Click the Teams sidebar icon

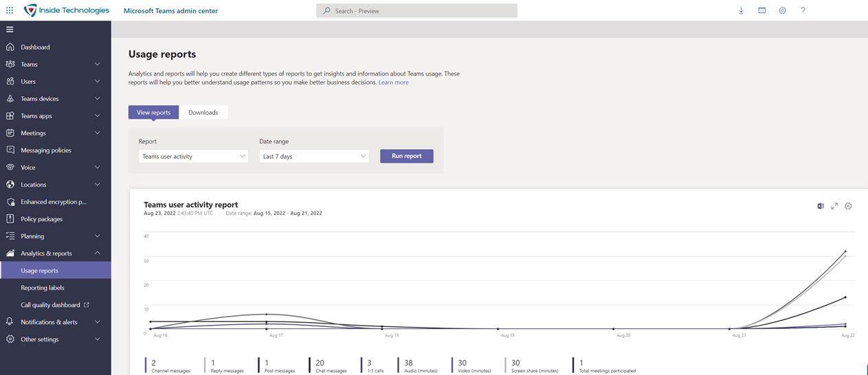[x=10, y=64]
